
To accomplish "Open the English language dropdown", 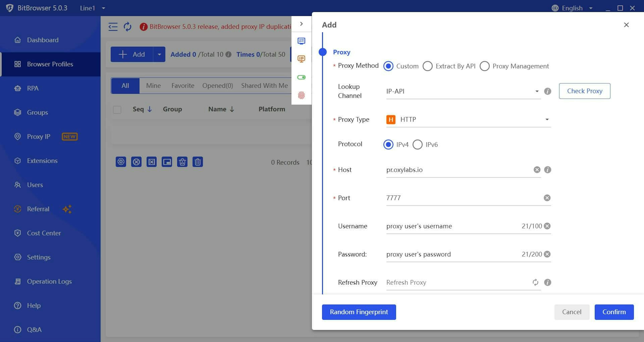I will [x=572, y=8].
